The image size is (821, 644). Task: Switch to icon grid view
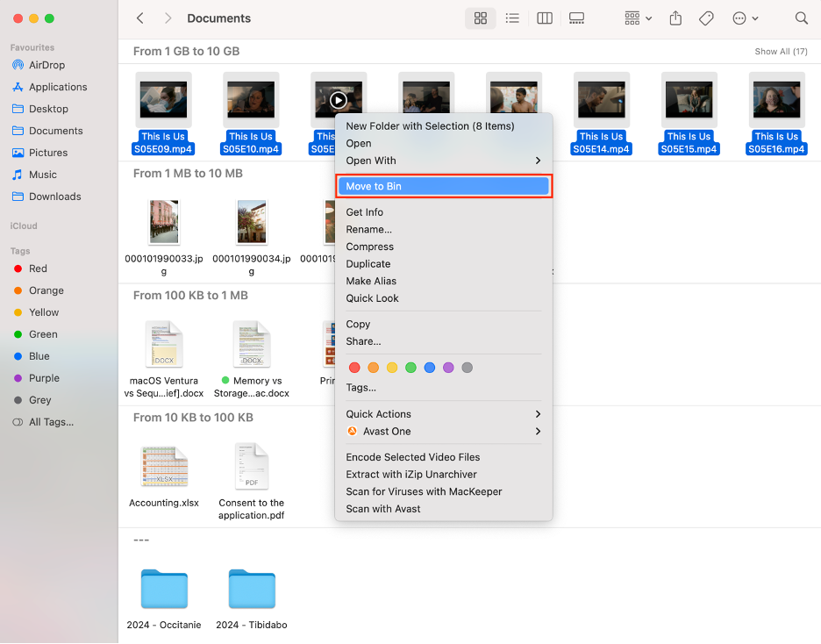click(480, 18)
